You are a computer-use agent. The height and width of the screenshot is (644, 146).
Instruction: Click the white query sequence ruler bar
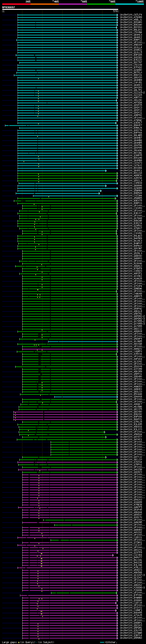pos(60,10)
